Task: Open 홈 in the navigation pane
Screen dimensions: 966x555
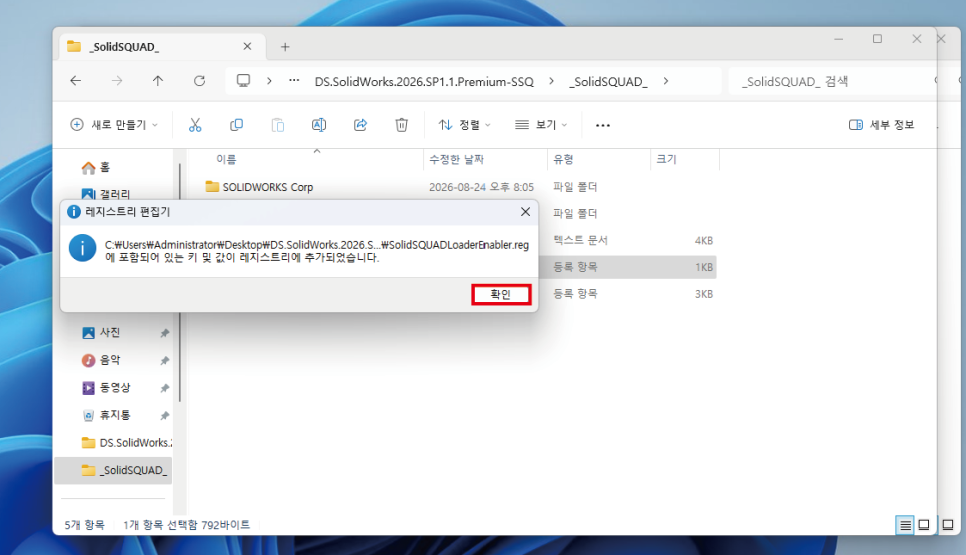Action: pos(95,167)
